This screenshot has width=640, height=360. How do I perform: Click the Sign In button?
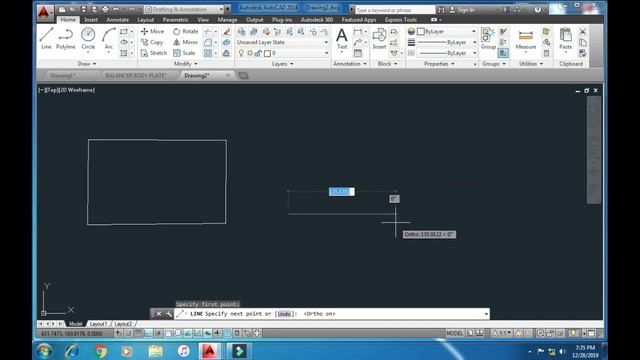coord(462,9)
